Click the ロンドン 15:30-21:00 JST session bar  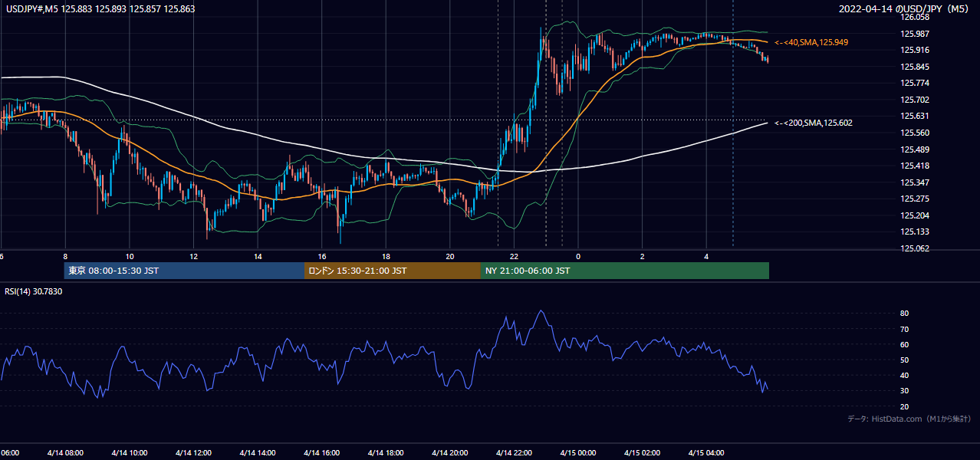393,271
